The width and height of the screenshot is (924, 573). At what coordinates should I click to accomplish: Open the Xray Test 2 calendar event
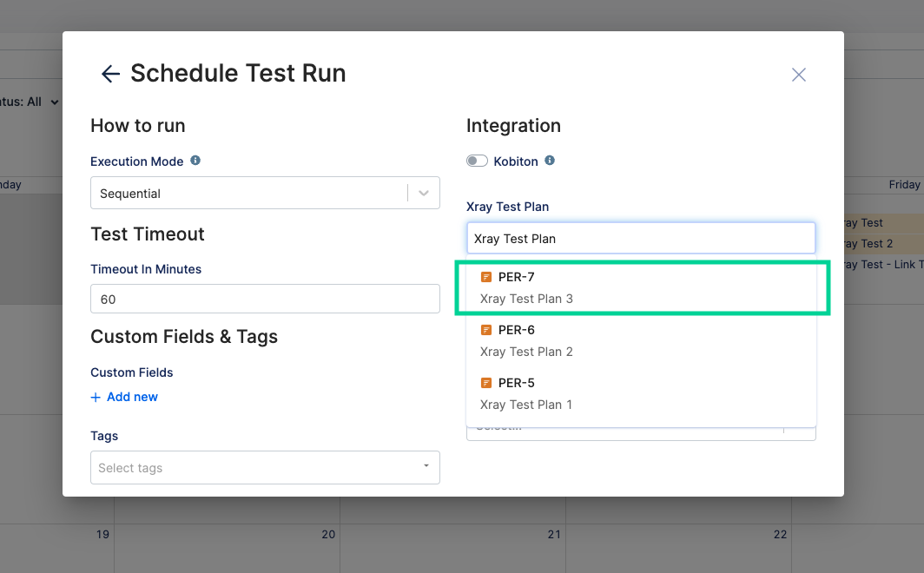pyautogui.click(x=877, y=243)
